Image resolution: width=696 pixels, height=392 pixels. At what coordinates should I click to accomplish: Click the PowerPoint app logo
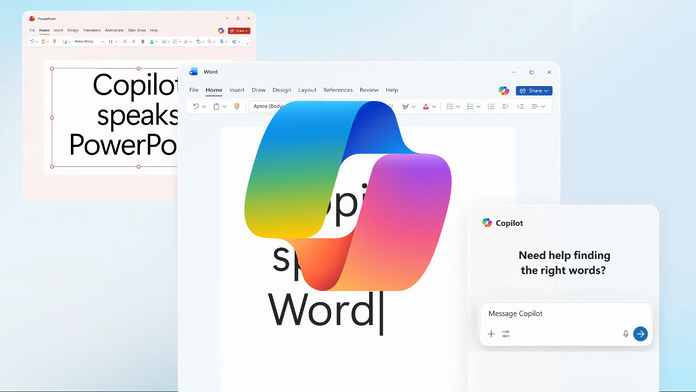pyautogui.click(x=32, y=19)
